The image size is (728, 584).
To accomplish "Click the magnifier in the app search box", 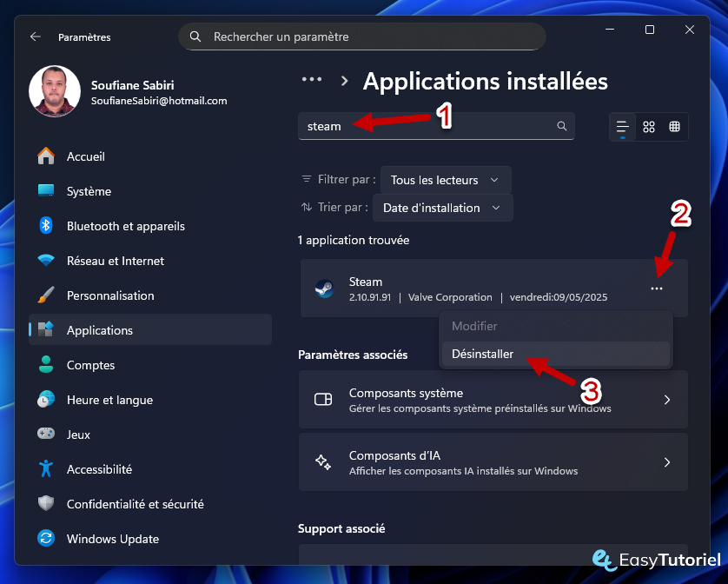I will tap(561, 126).
